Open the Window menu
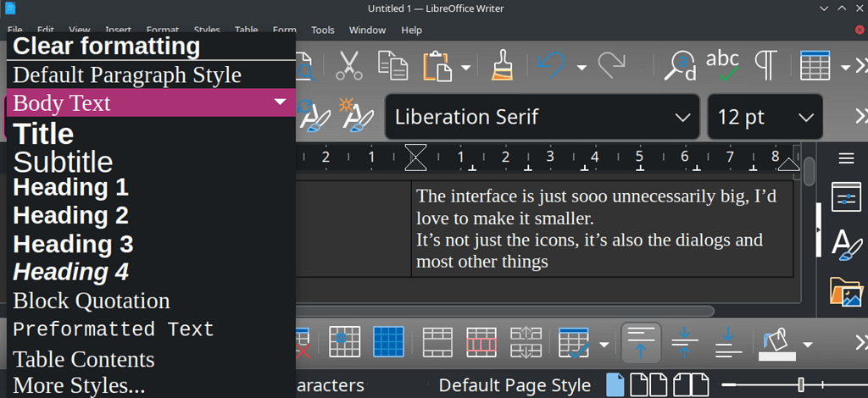The image size is (868, 398). (368, 30)
